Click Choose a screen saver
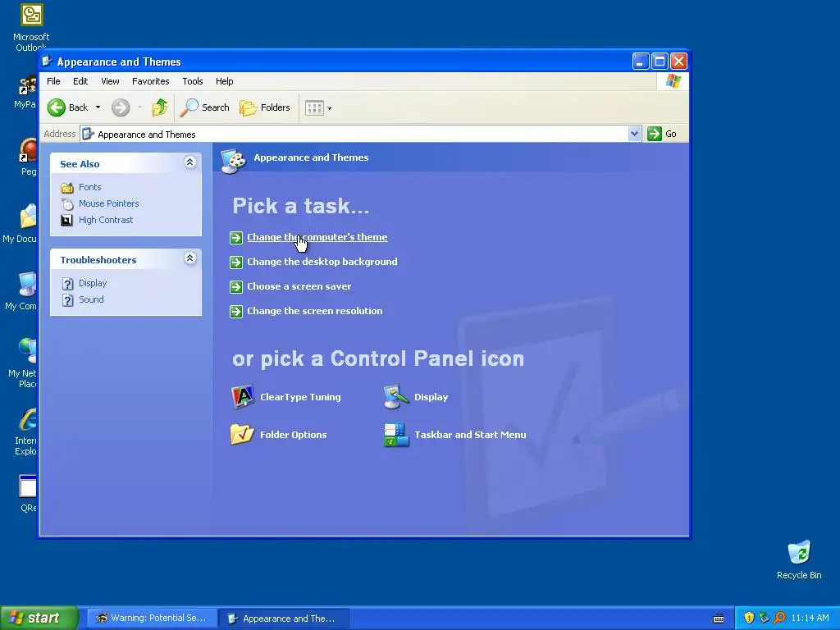The height and width of the screenshot is (630, 840). pos(299,286)
